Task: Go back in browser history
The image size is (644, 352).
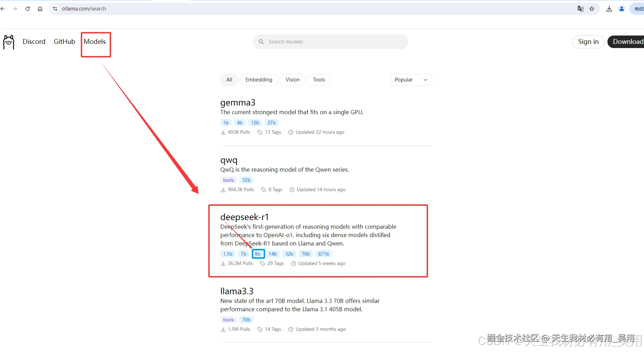Action: (x=3, y=9)
